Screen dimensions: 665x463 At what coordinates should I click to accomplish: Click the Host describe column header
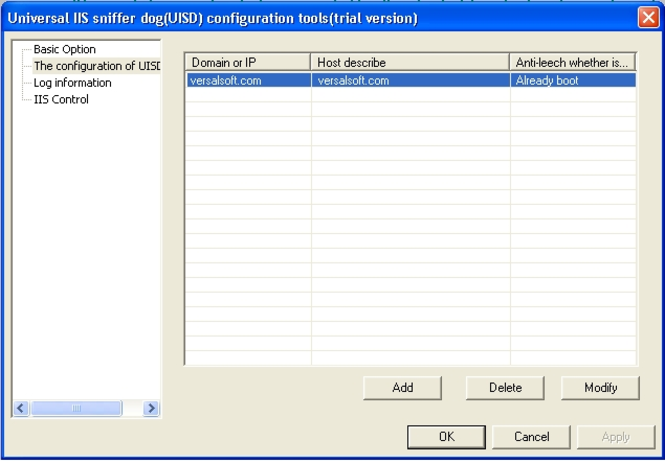(410, 62)
